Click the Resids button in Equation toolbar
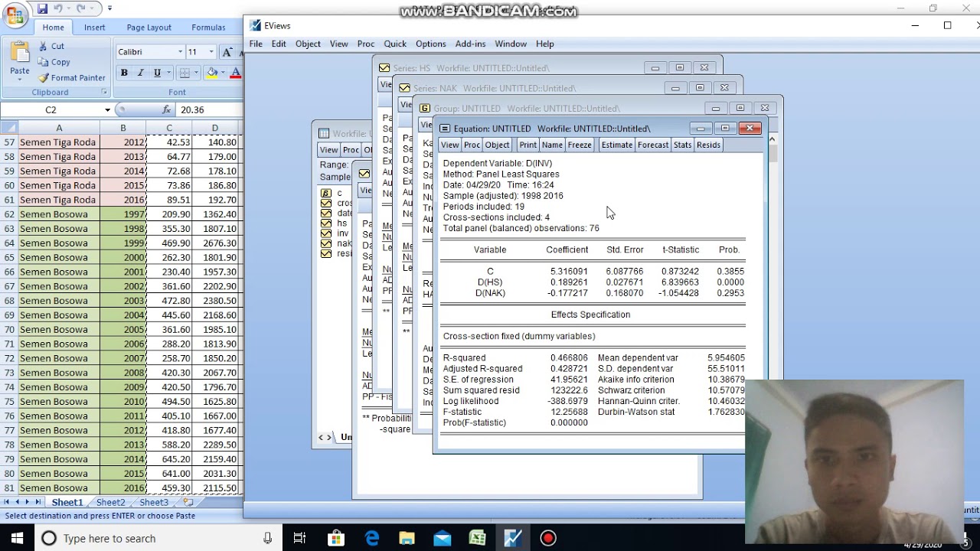Viewport: 980px width, 551px height. pyautogui.click(x=708, y=145)
